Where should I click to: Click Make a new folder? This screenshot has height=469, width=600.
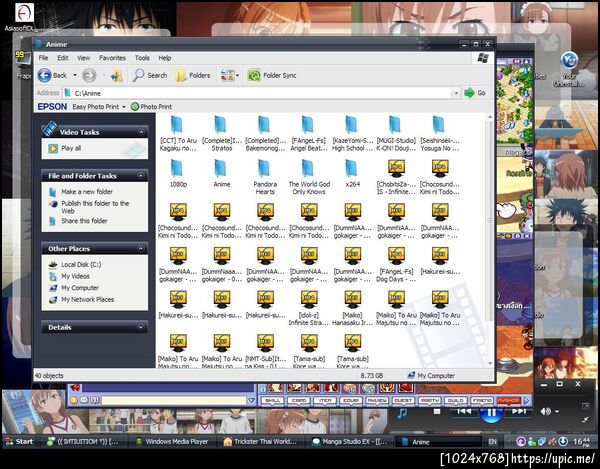87,192
